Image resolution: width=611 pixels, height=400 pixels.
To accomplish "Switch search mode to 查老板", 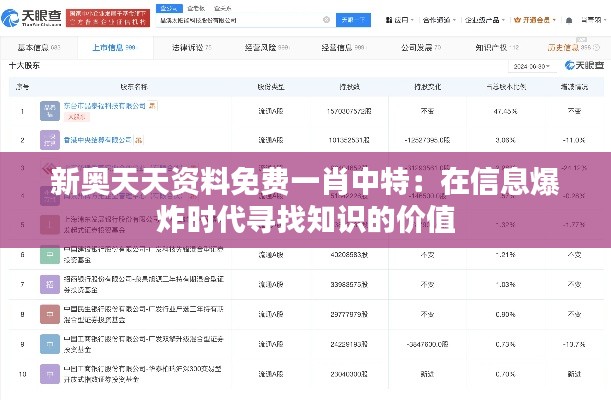I will [x=196, y=8].
